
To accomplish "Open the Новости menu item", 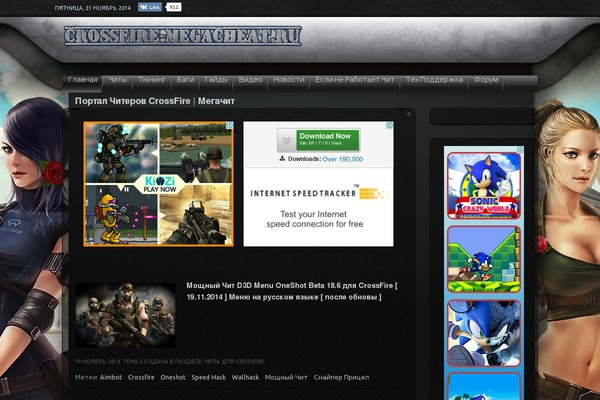I will tap(289, 79).
